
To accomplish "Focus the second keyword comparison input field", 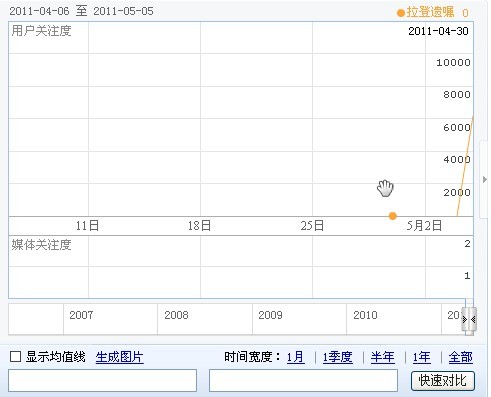I will (303, 380).
